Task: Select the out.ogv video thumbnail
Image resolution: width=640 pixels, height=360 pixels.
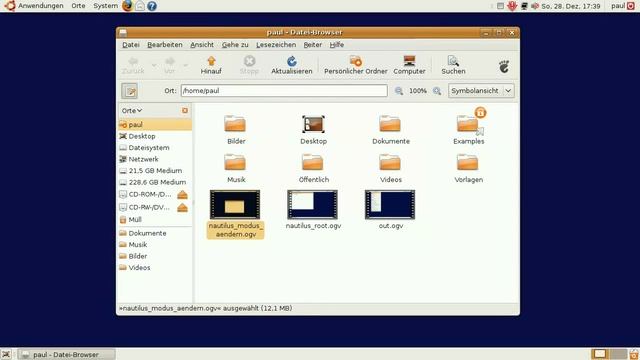Action: [390, 204]
